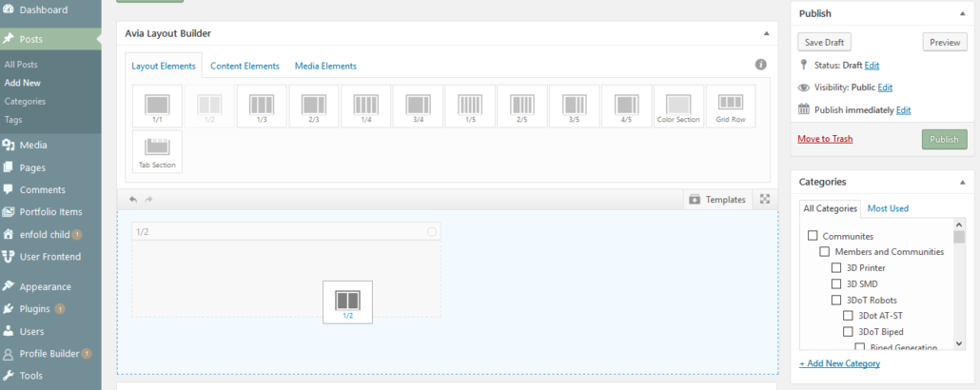The height and width of the screenshot is (390, 980).
Task: Switch to the Content Elements tab
Action: tap(245, 66)
